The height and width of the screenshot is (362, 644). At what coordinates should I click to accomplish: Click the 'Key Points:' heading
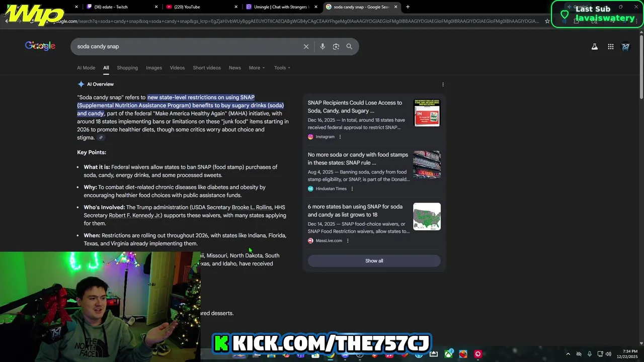click(x=92, y=152)
